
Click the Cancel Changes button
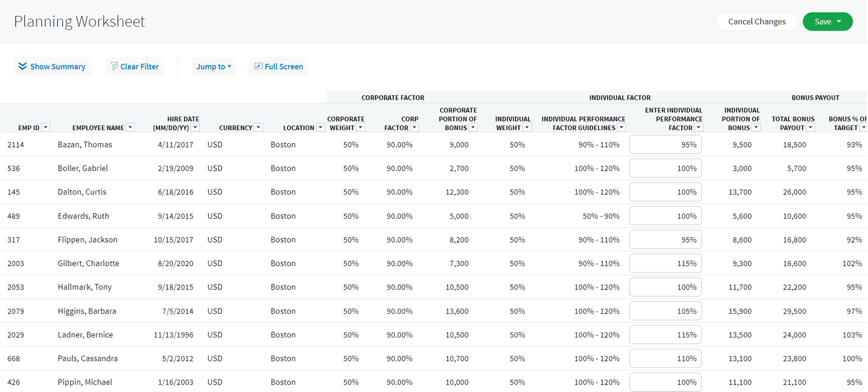tap(756, 21)
